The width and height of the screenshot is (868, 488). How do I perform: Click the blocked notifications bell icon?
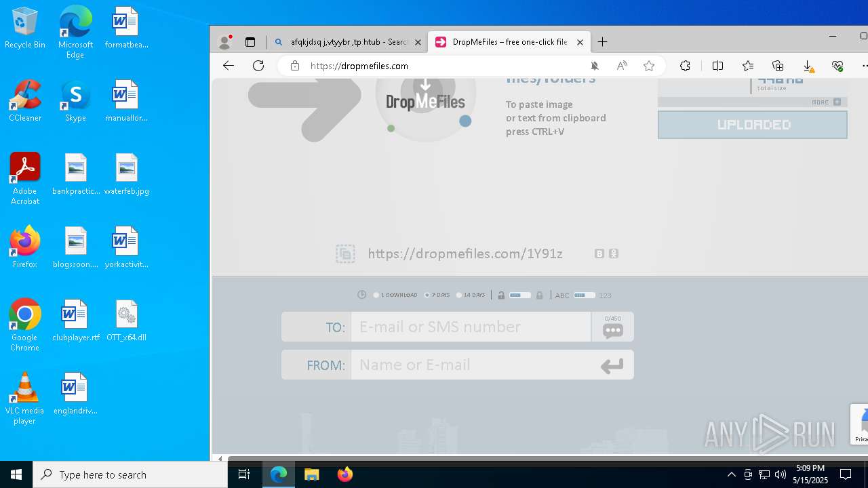coord(595,66)
